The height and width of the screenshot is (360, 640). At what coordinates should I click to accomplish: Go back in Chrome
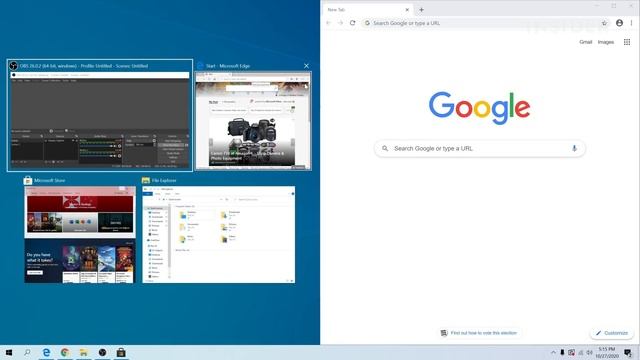tap(329, 23)
